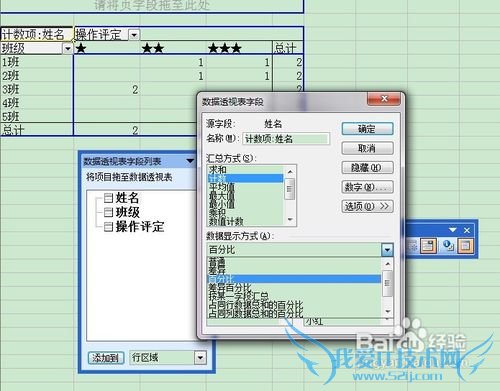Open the 班级 row field dropdown

(x=68, y=49)
